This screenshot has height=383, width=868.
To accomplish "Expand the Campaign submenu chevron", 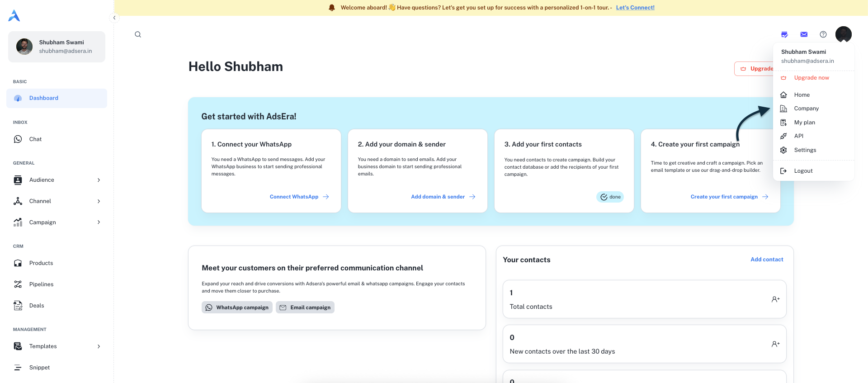I will (x=99, y=222).
